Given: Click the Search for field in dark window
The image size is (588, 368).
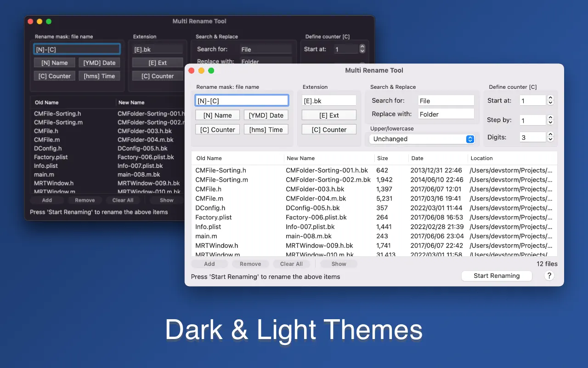Looking at the screenshot, I should (x=266, y=49).
